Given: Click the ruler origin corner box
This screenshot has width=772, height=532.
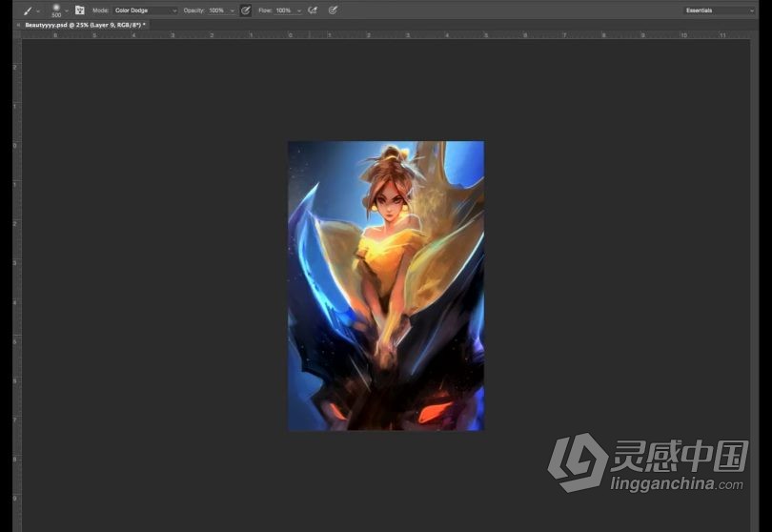Looking at the screenshot, I should 16,34.
